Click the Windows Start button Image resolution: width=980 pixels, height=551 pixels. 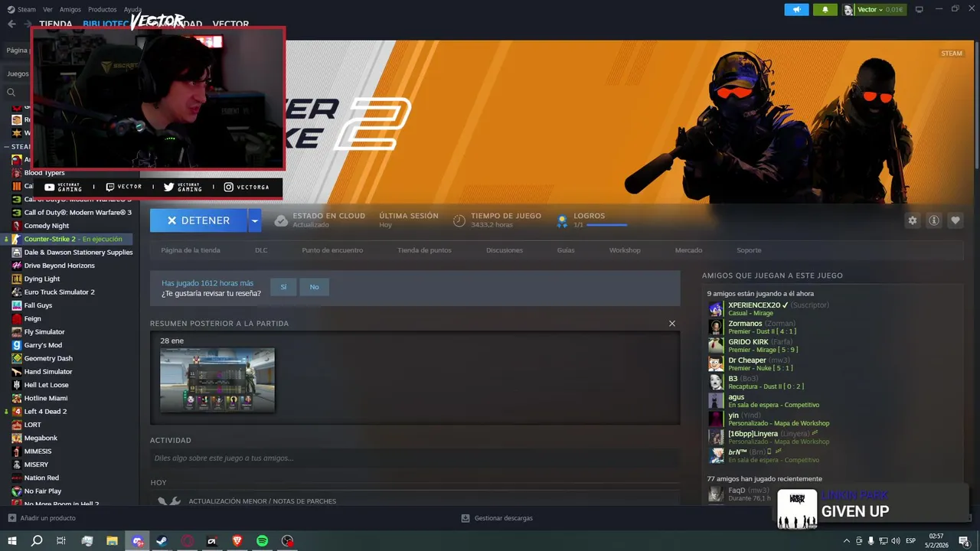11,541
